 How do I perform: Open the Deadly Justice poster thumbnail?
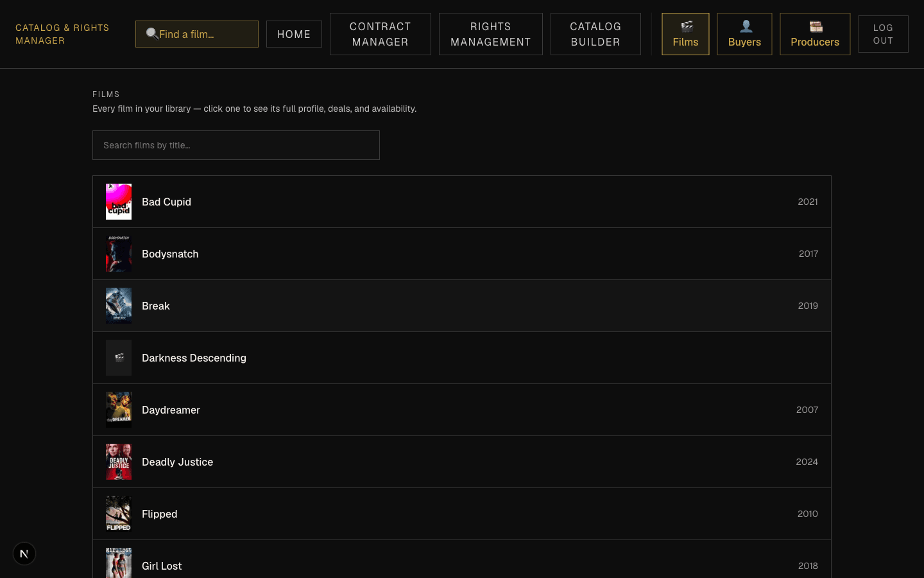(119, 462)
